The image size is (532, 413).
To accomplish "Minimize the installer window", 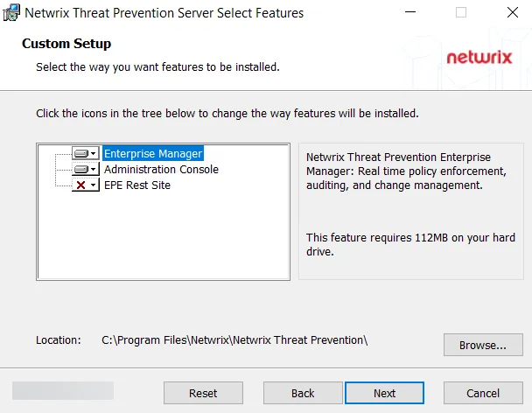I will [x=410, y=12].
